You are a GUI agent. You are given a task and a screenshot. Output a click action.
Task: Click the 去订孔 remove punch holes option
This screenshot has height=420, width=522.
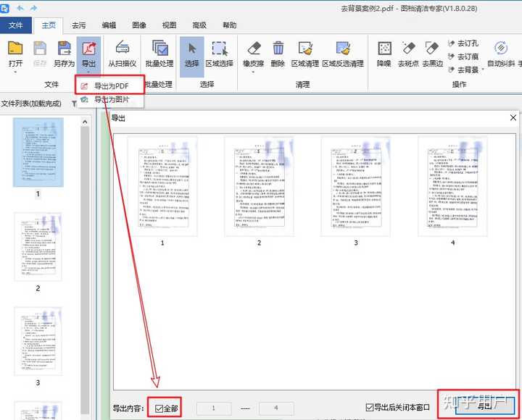coord(463,43)
